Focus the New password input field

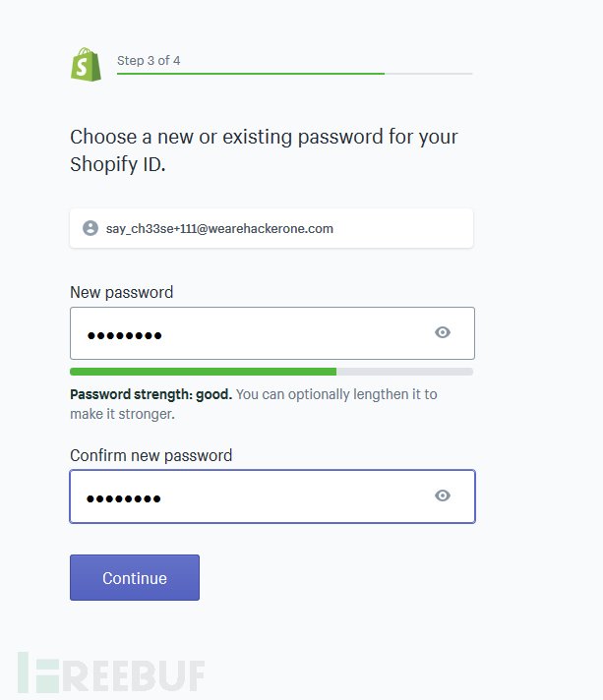(x=272, y=333)
